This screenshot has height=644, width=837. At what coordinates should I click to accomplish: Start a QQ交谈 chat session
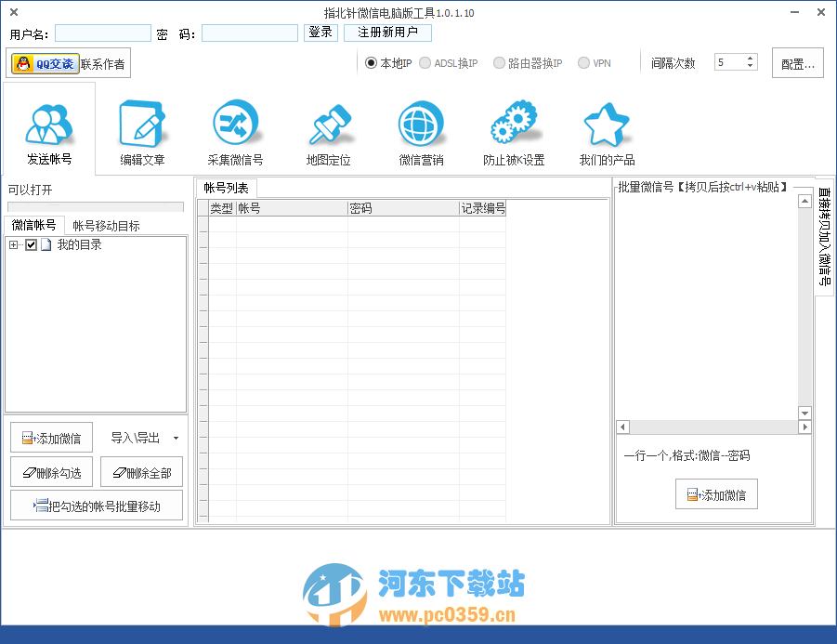click(45, 62)
